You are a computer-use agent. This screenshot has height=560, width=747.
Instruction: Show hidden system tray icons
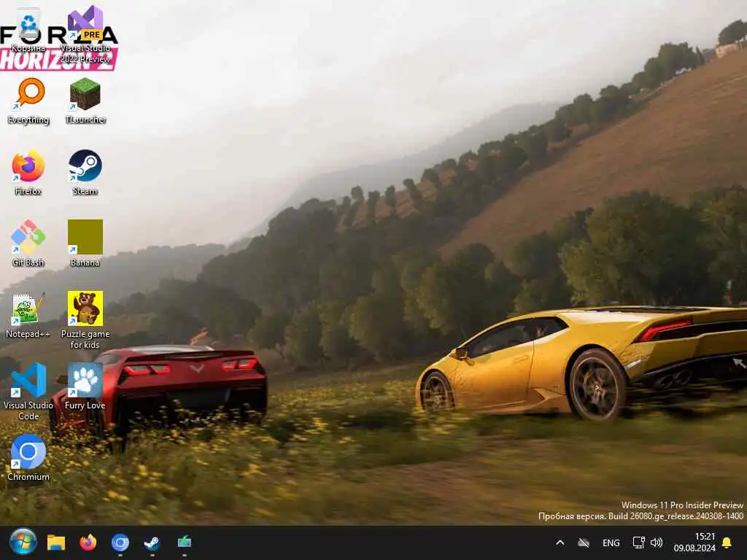pyautogui.click(x=560, y=542)
